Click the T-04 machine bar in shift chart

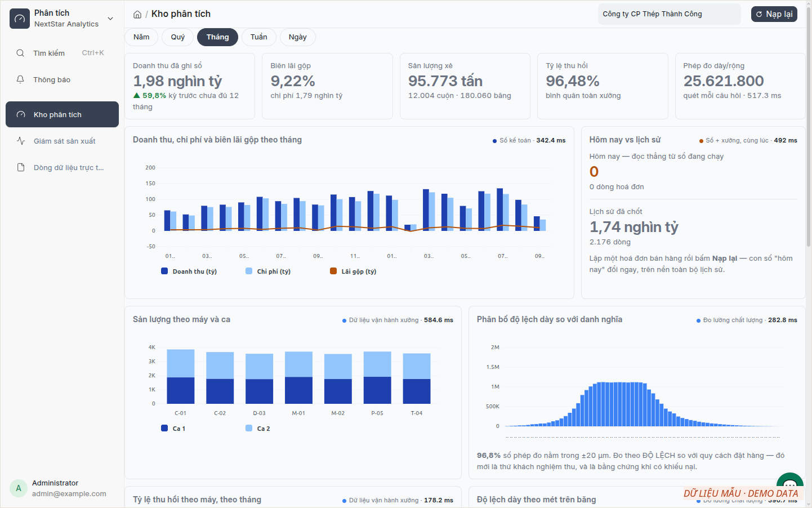(417, 378)
